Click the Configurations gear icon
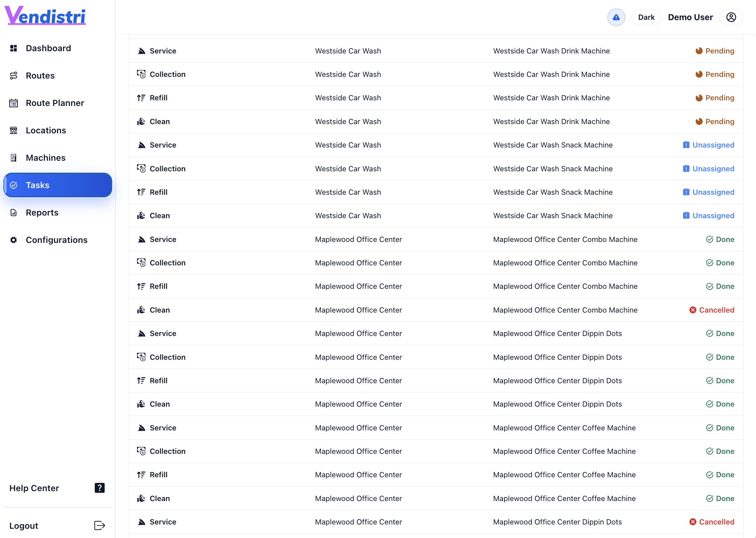 coord(14,240)
